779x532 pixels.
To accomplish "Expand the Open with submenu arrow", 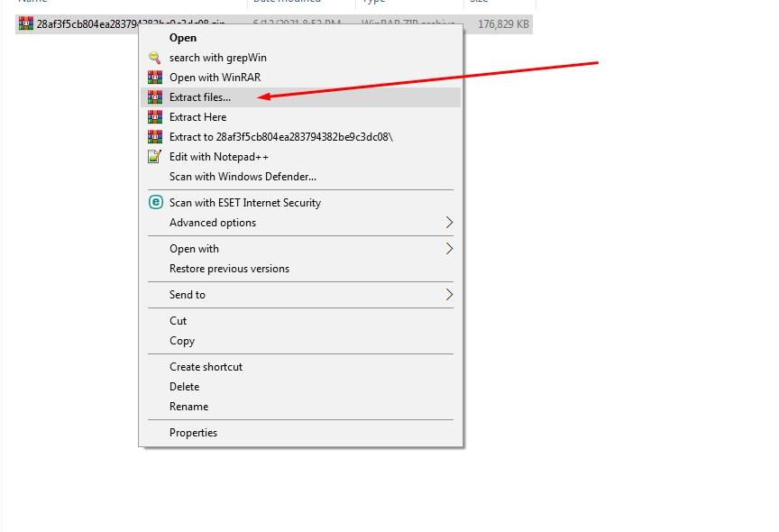I will 449,249.
